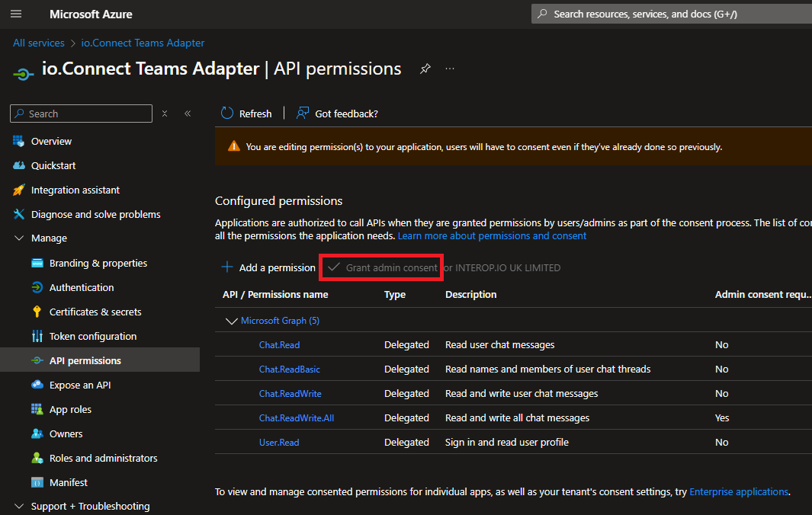Open the Enterprise applications link
The image size is (812, 515).
[738, 492]
